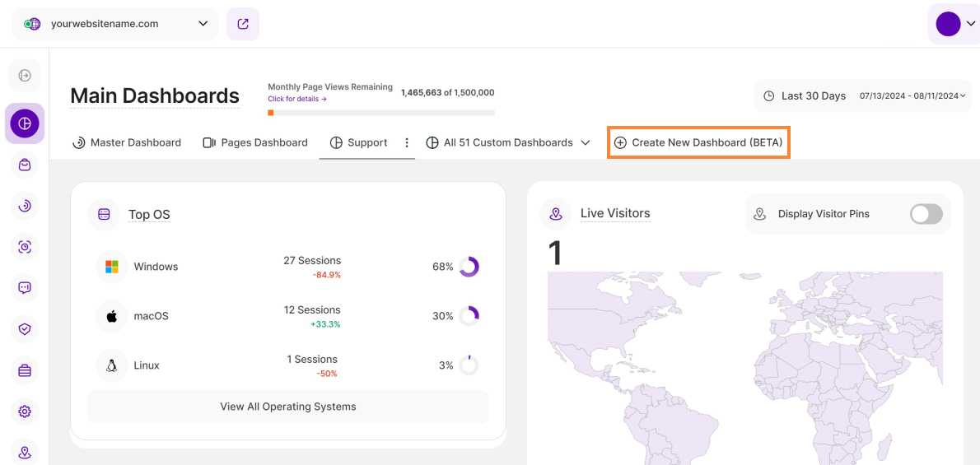Open the yourwebsitename.com site selector dropdown
The width and height of the screenshot is (980, 465).
click(x=115, y=24)
